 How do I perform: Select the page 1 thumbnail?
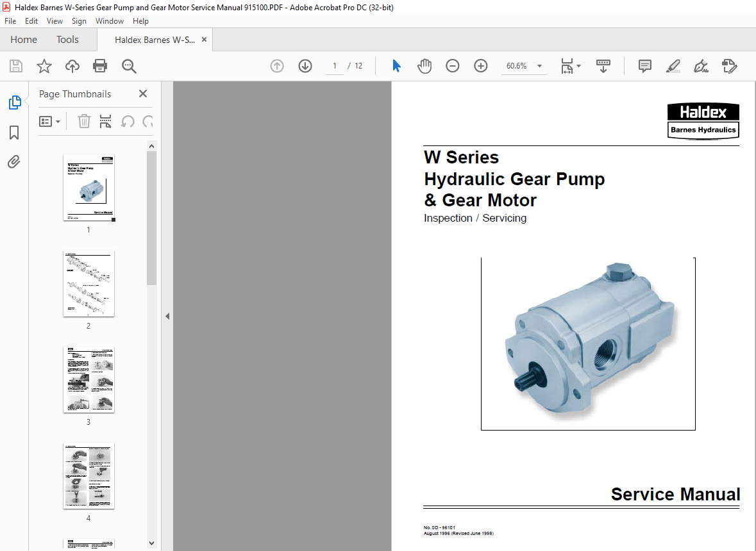click(88, 188)
